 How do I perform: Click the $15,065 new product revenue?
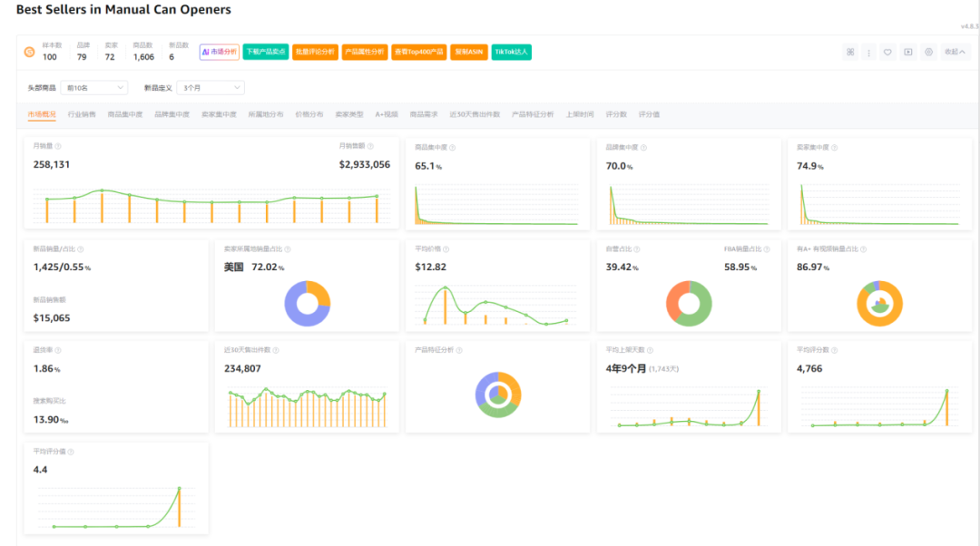click(x=51, y=318)
